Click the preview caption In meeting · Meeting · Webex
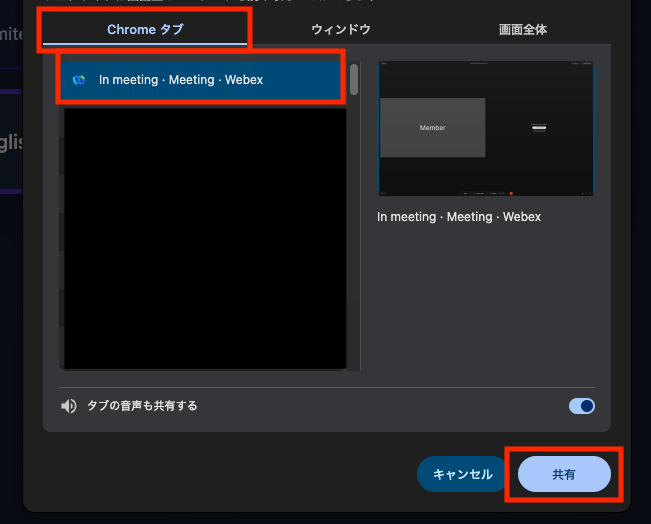Image resolution: width=651 pixels, height=524 pixels. click(459, 217)
